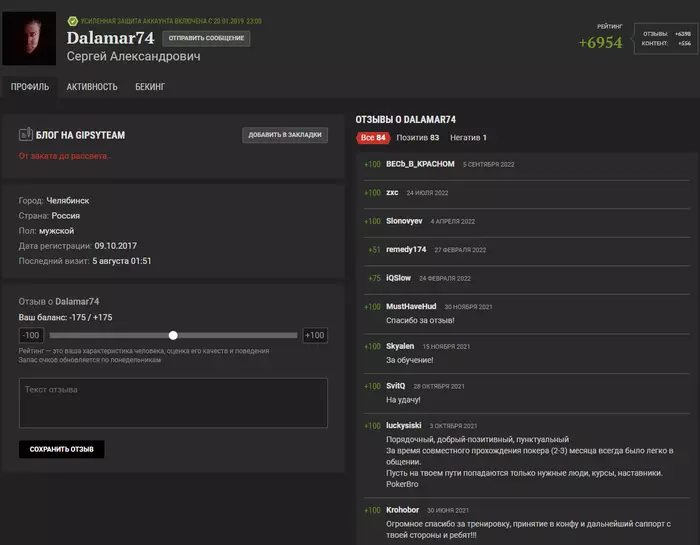700x545 pixels.
Task: Click registration date 09.10.2017
Action: (x=116, y=245)
